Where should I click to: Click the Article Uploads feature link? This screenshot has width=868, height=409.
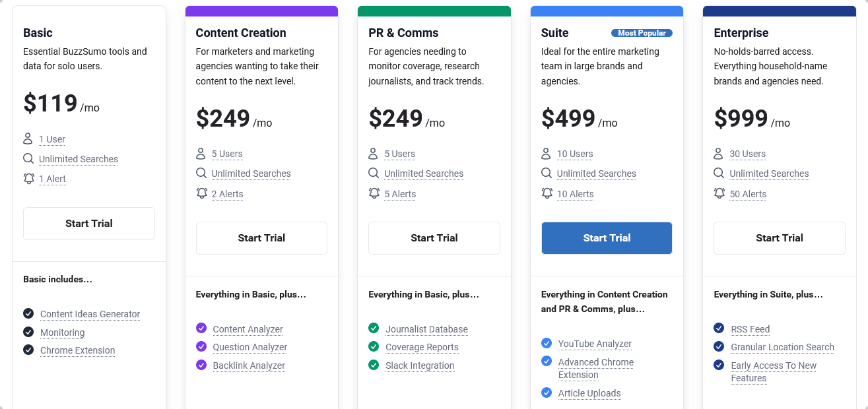(x=589, y=393)
